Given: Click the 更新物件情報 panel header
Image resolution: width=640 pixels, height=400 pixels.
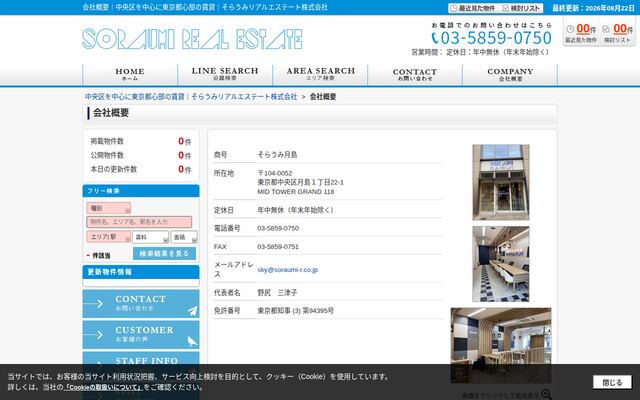Looking at the screenshot, I should click(x=141, y=272).
